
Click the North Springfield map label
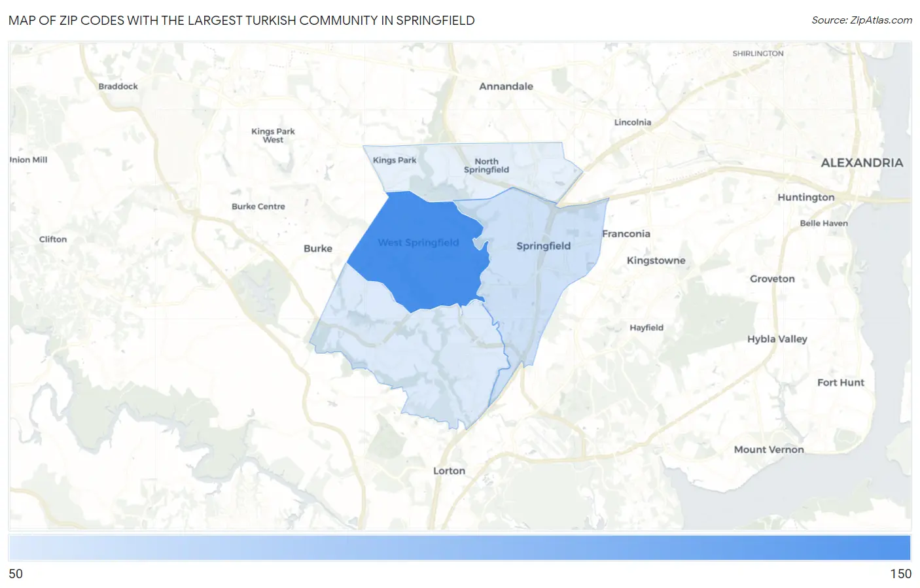(486, 165)
